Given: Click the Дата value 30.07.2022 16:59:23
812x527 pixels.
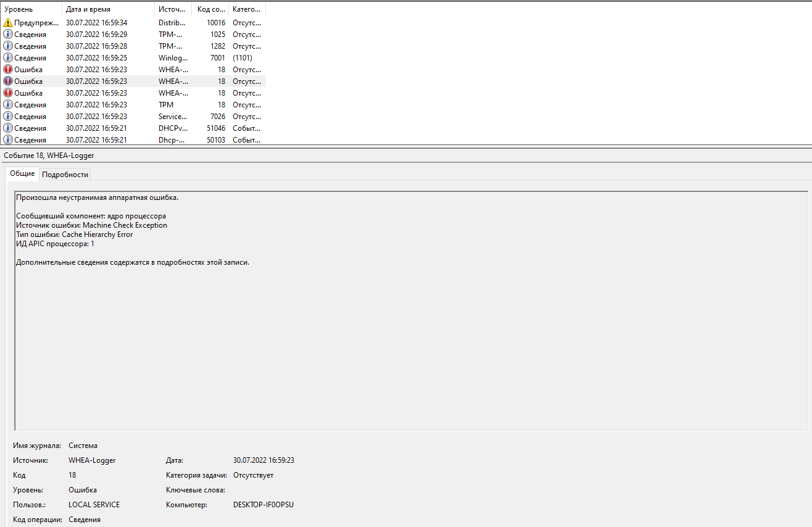Looking at the screenshot, I should [x=263, y=460].
